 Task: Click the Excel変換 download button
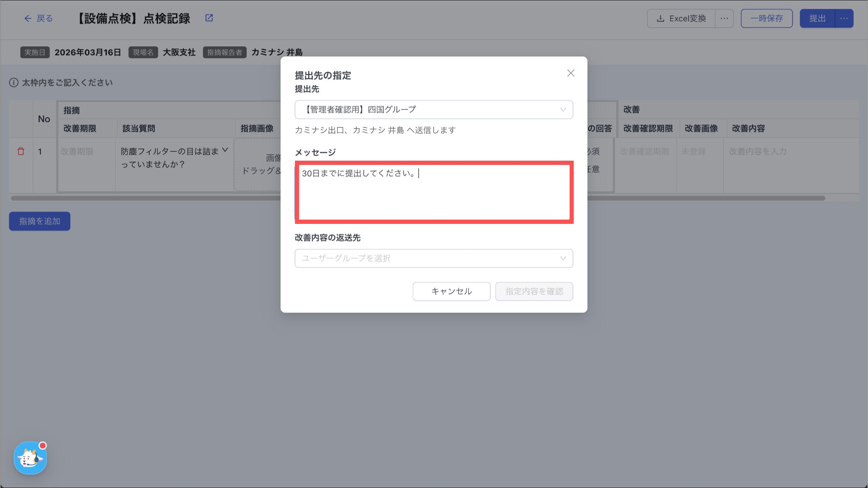pos(681,19)
